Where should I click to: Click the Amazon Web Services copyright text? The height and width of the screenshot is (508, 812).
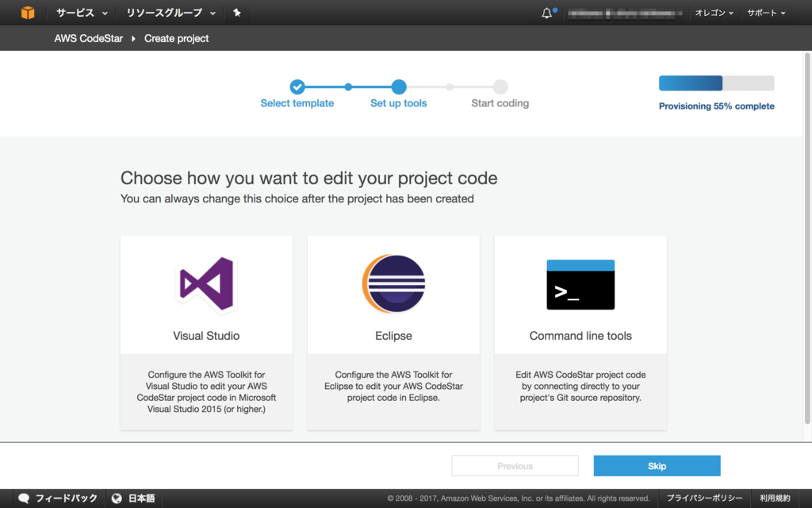coord(519,498)
